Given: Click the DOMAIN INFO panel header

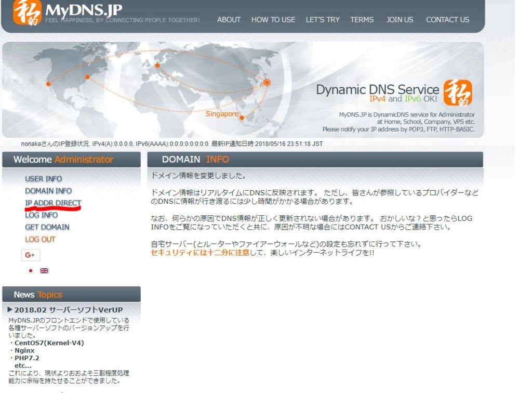Looking at the screenshot, I should (315, 160).
